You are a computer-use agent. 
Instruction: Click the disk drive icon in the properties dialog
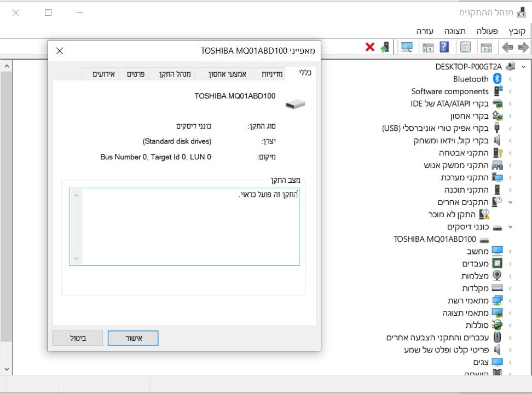coord(295,104)
